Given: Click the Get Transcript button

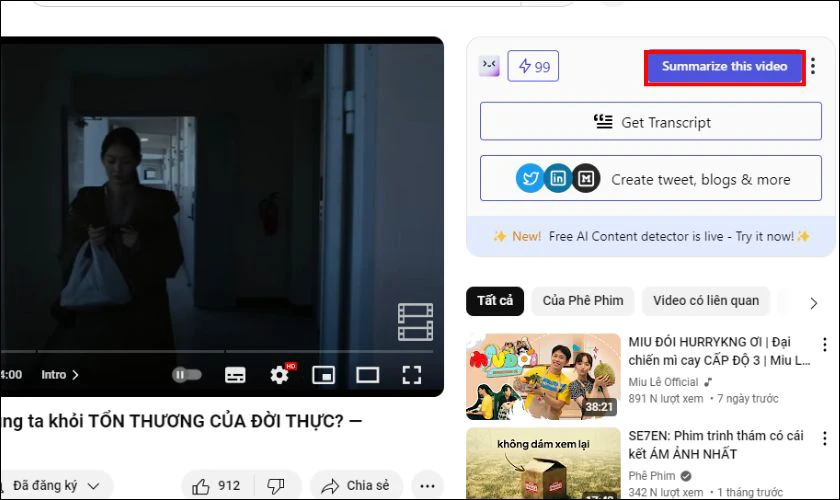Looking at the screenshot, I should pos(650,122).
